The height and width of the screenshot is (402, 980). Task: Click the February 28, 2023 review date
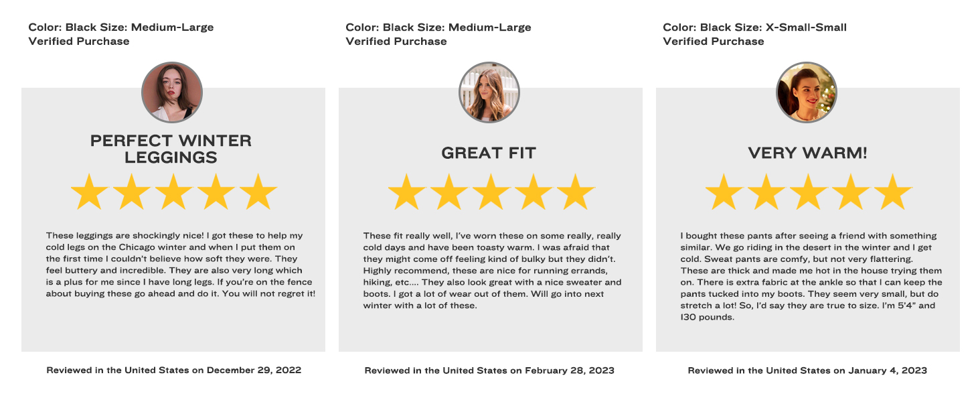569,371
